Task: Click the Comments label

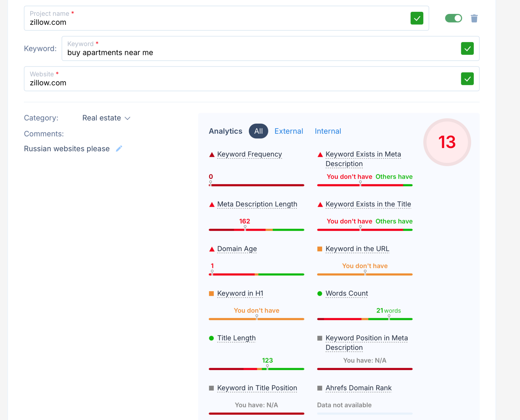Action: 44,134
